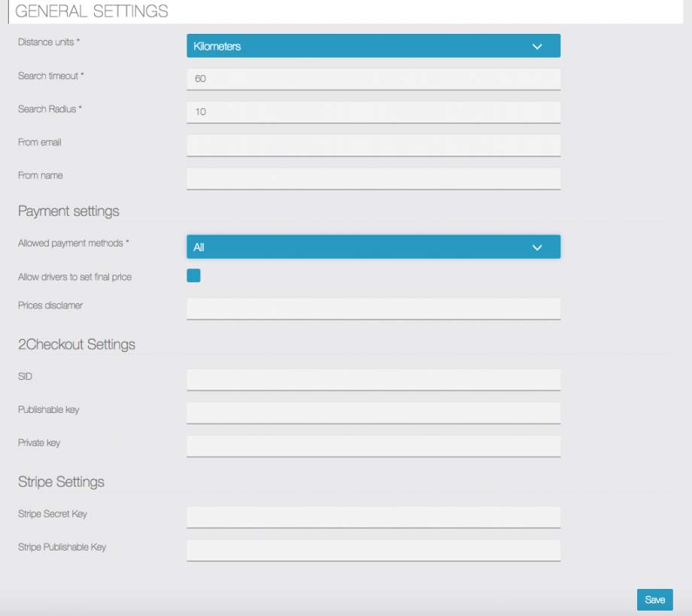Toggle the Allow drivers to set final price checkbox
This screenshot has height=616, width=692.
pos(193,276)
